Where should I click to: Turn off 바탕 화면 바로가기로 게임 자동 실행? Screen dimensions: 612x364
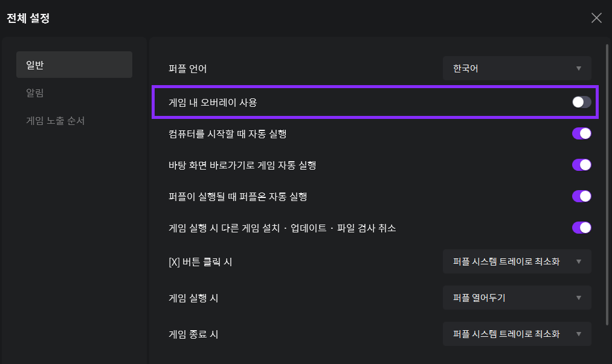tap(581, 165)
